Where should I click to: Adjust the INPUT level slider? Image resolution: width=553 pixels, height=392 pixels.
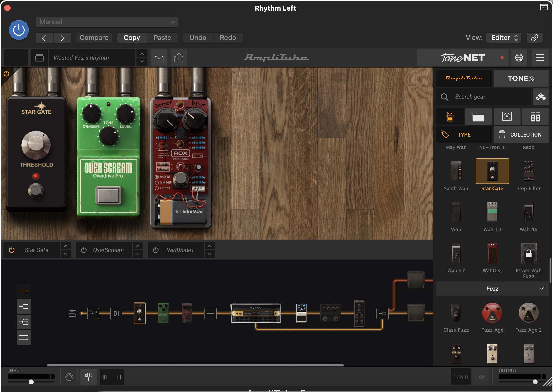31,382
